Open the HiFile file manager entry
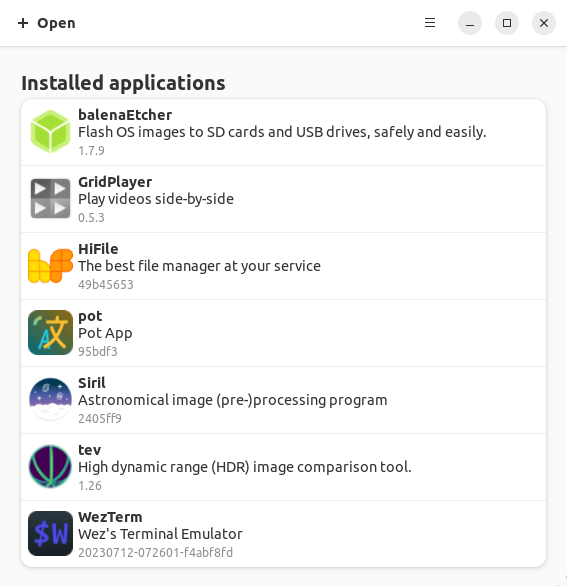This screenshot has height=586, width=567. coord(284,266)
